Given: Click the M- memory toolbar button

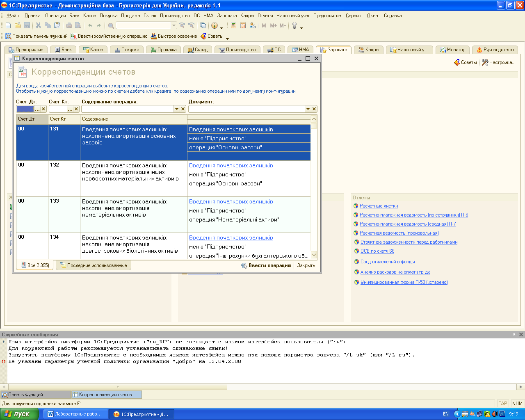Looking at the screenshot, I should coord(283,25).
